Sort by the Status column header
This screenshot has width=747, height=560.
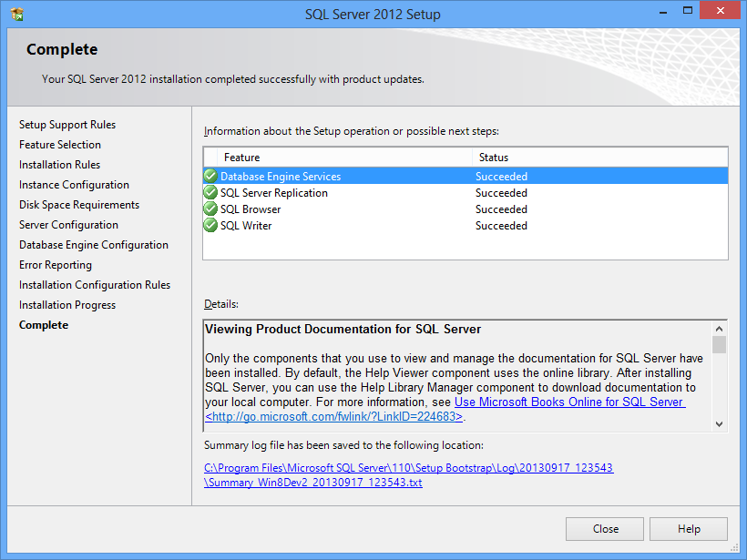(599, 158)
